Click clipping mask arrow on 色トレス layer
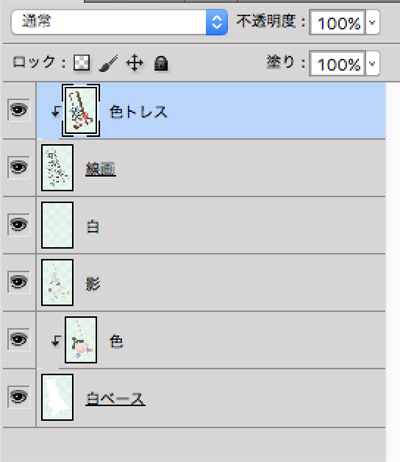The width and height of the screenshot is (400, 462). [x=56, y=111]
